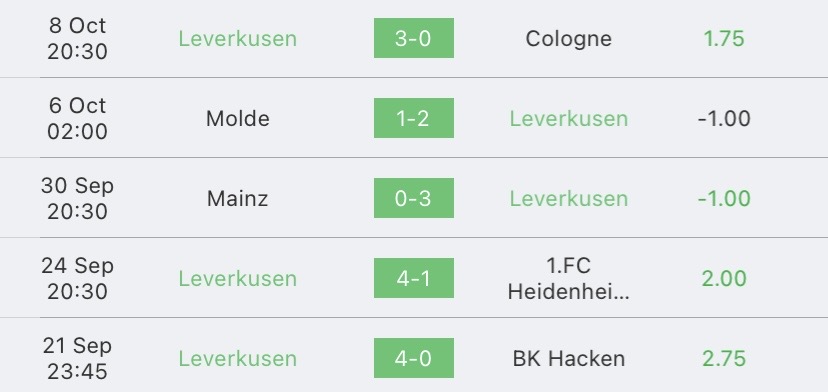Select Leverkusen in the Molde match row

[x=569, y=118]
